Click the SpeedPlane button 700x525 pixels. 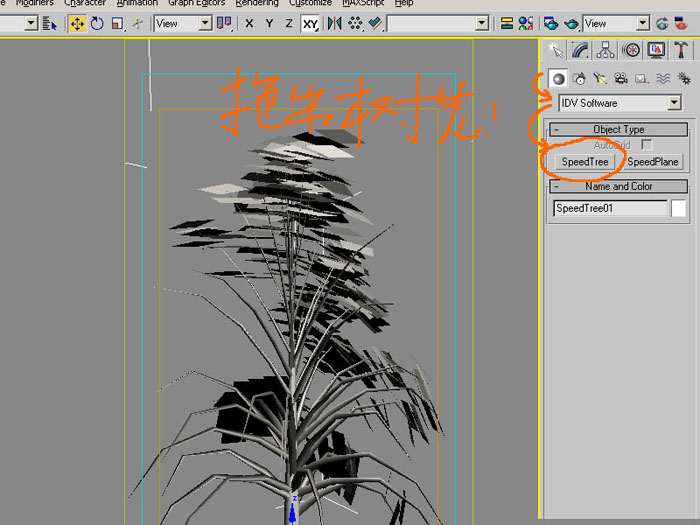click(x=653, y=162)
